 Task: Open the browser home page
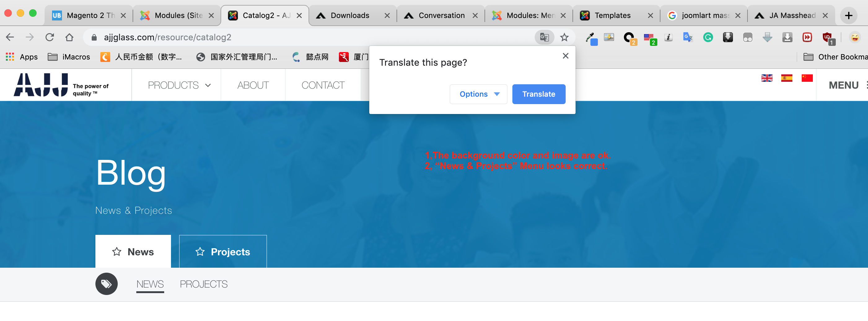tap(69, 37)
